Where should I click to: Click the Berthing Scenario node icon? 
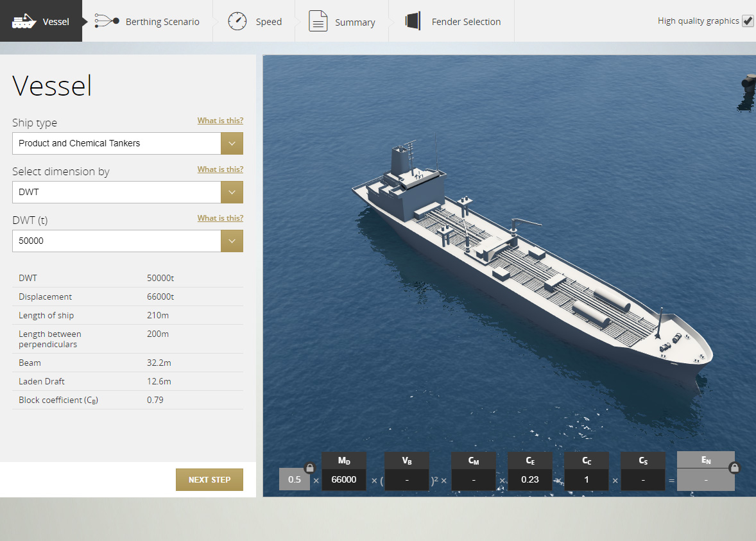click(107, 21)
